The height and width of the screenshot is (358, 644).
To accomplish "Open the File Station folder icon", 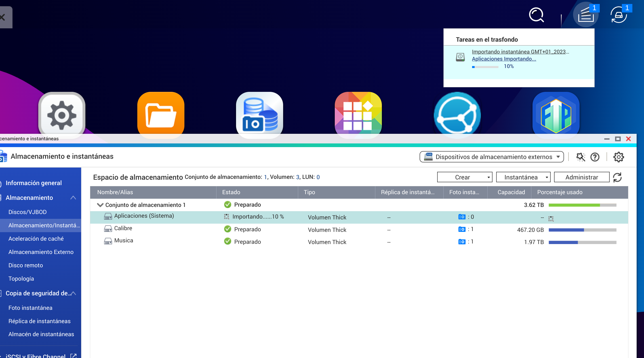I will tap(161, 115).
